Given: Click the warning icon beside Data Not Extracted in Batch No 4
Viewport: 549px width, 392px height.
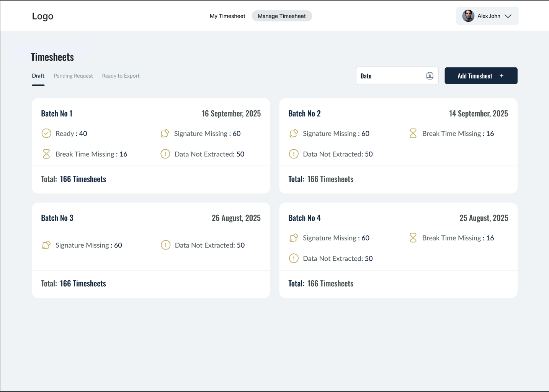Looking at the screenshot, I should coord(294,258).
